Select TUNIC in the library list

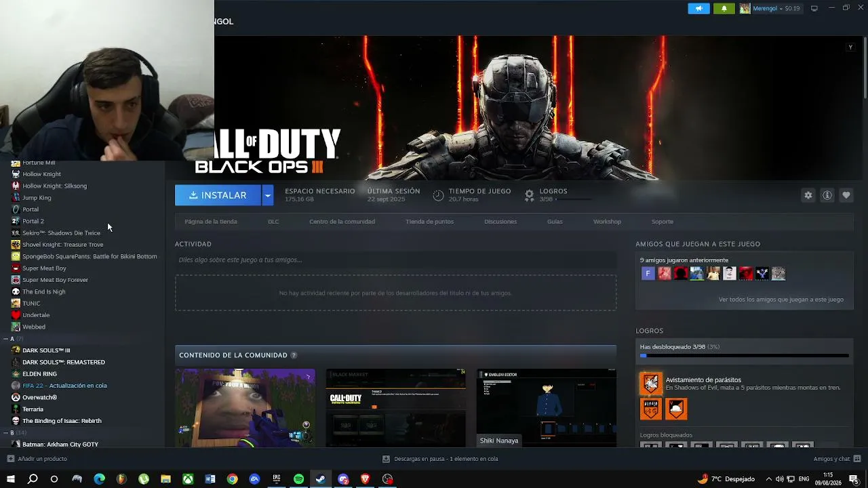coord(31,303)
